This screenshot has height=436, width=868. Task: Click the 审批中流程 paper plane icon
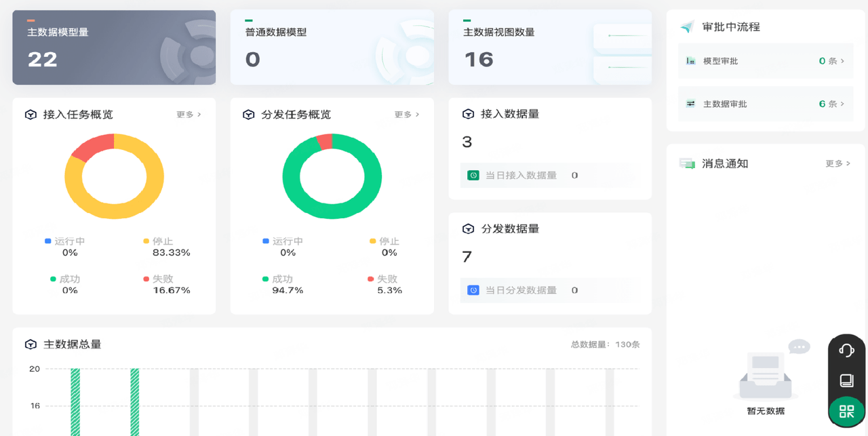coord(686,26)
